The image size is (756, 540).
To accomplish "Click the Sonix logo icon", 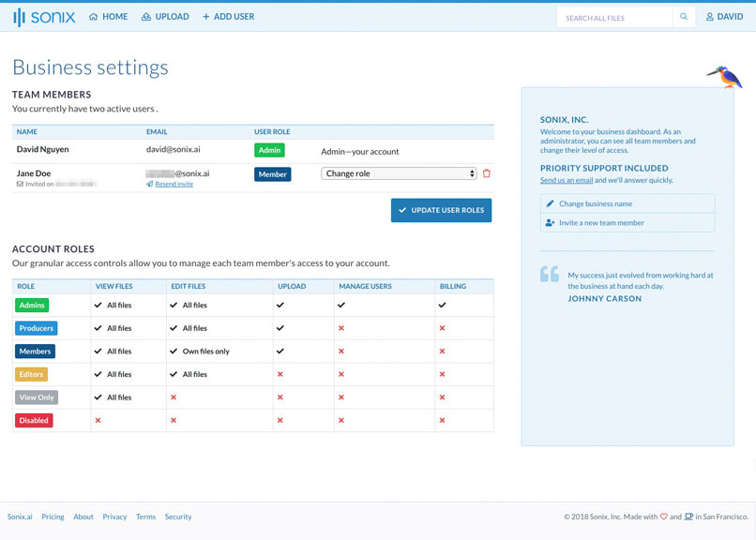I will point(21,16).
